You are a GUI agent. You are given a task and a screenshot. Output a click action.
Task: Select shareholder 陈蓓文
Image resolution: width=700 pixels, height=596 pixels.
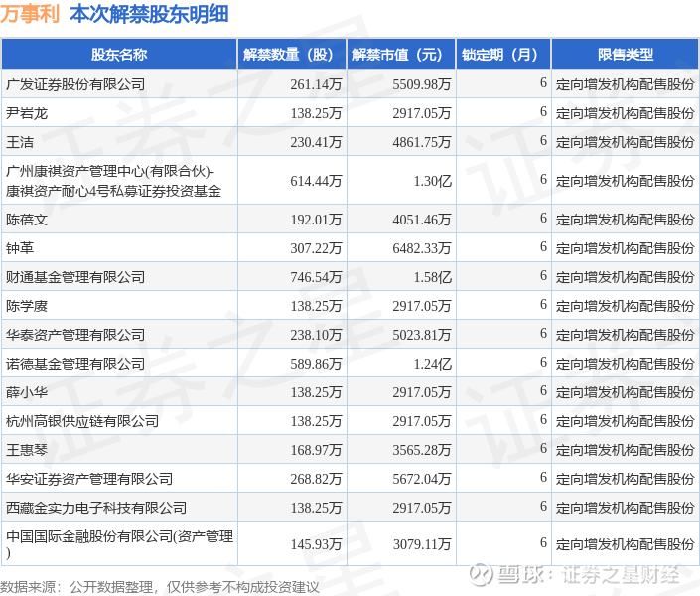(27, 220)
